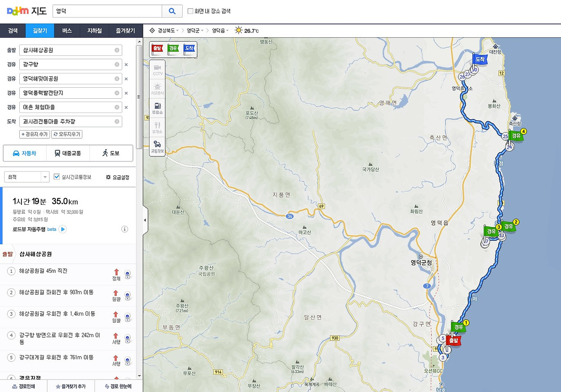Play the 로드뷰 자동주행 roadview drive
The width and height of the screenshot is (561, 392).
(x=63, y=229)
